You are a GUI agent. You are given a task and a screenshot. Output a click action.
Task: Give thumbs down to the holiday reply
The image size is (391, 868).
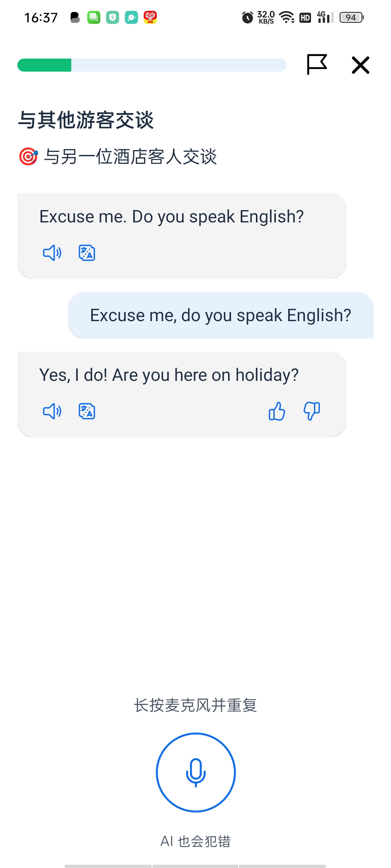(312, 411)
